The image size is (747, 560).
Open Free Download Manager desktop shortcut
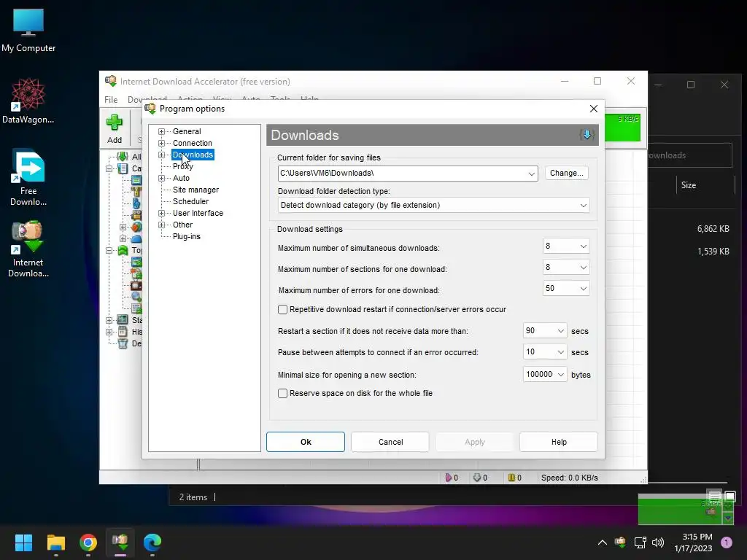(x=28, y=178)
